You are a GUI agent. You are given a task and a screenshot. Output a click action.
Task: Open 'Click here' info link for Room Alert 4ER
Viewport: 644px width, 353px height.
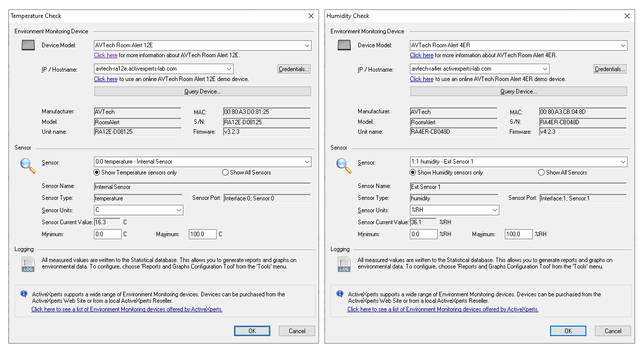pos(422,55)
